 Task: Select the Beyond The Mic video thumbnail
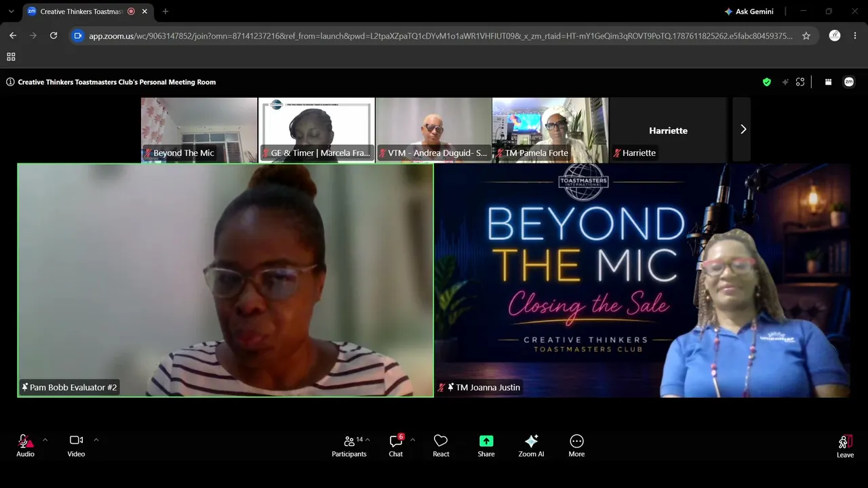coord(199,129)
